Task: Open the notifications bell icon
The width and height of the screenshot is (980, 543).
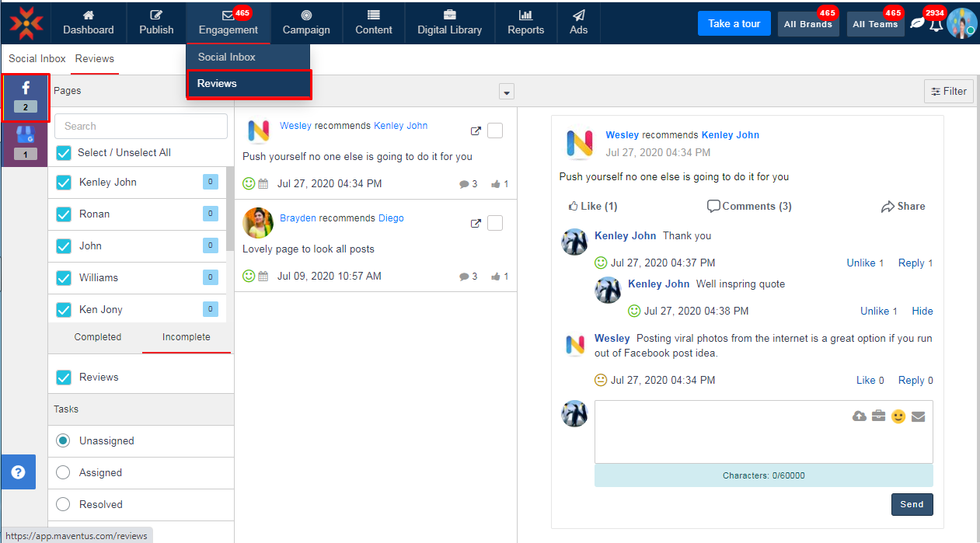Action: [x=936, y=24]
